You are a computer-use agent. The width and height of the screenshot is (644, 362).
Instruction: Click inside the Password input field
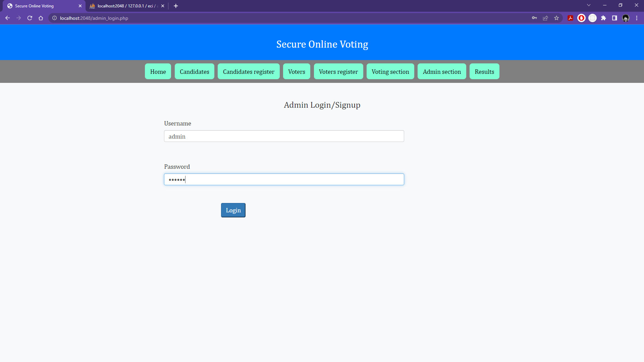[284, 179]
